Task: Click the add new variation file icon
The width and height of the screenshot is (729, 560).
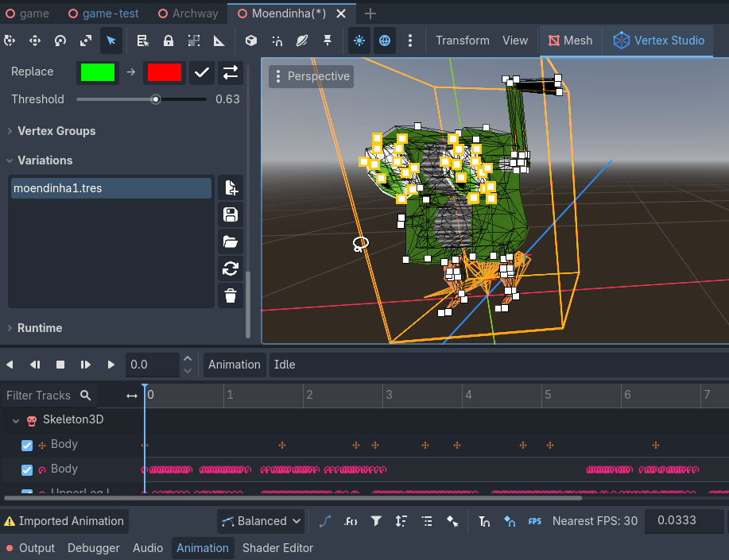Action: pyautogui.click(x=231, y=187)
